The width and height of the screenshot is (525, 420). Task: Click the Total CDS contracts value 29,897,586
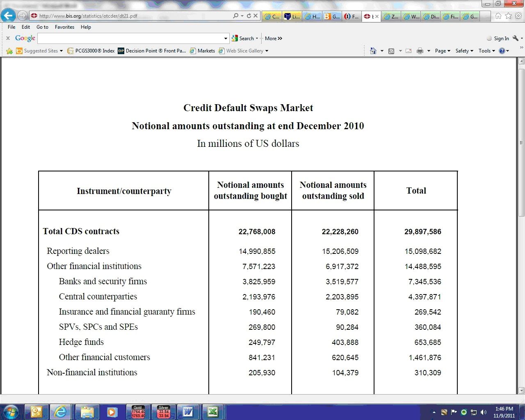(423, 232)
